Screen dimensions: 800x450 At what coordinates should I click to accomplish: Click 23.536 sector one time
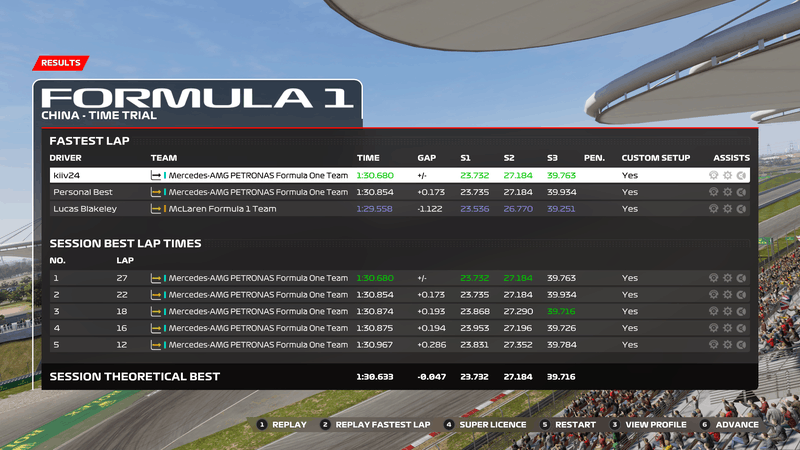point(474,209)
